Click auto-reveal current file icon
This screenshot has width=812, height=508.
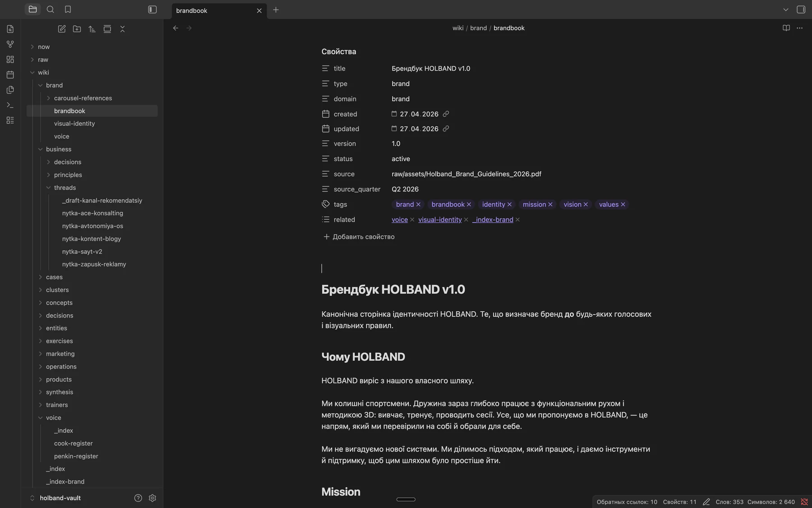pos(107,29)
